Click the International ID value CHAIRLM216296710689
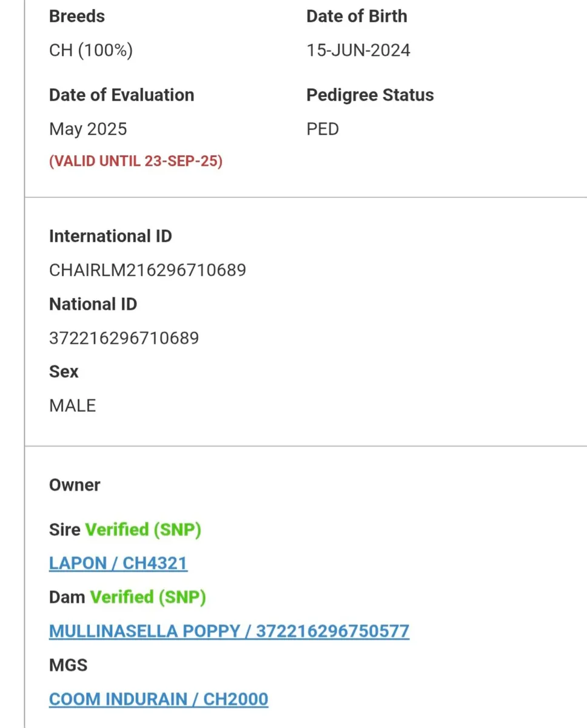The image size is (587, 728). 147,270
